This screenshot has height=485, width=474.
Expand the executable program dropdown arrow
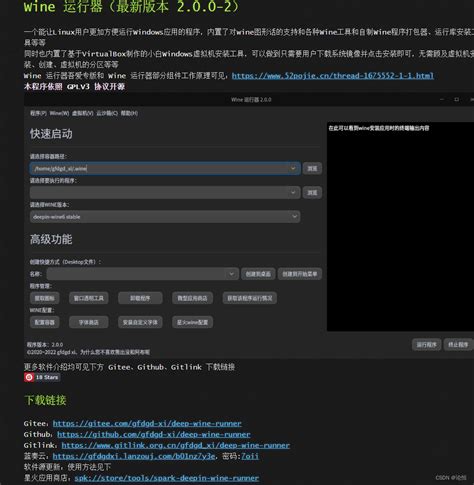coord(293,192)
